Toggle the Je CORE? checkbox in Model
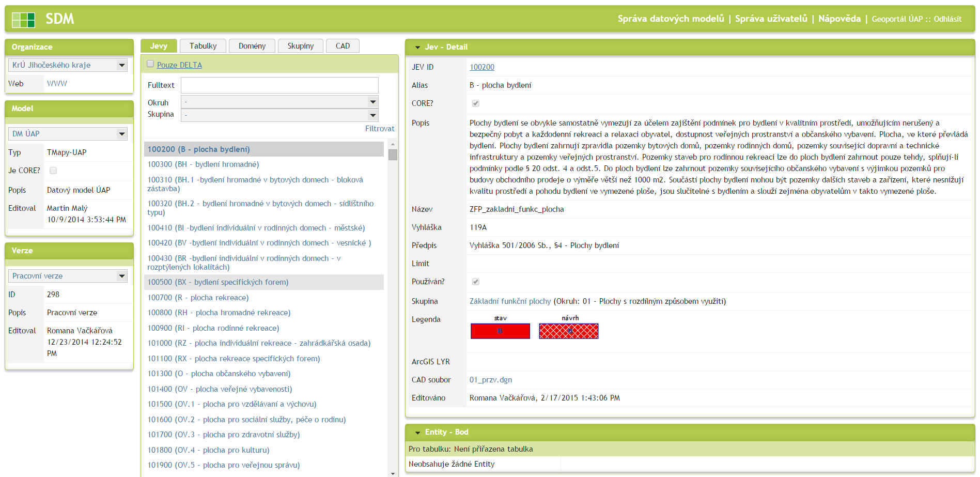980x477 pixels. coord(53,171)
